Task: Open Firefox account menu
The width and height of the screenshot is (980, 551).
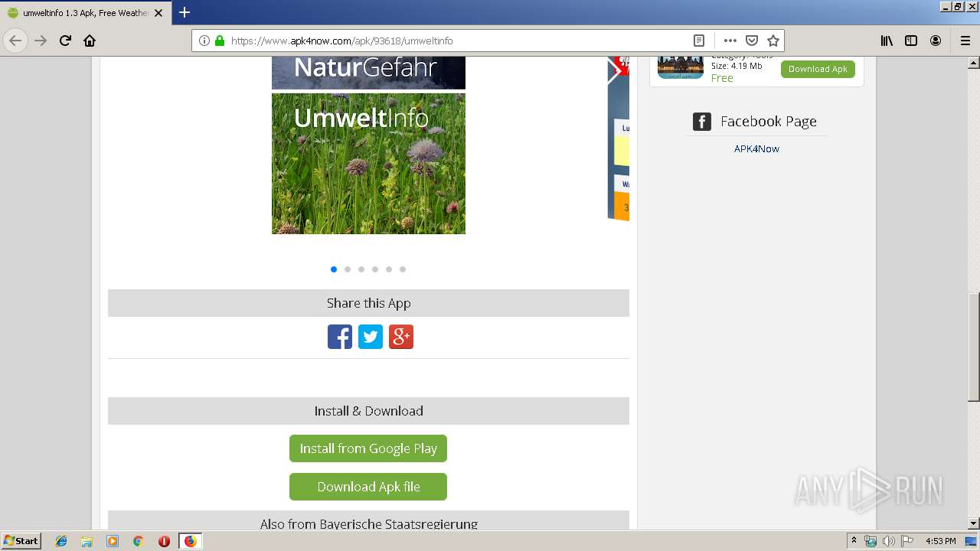Action: tap(936, 41)
